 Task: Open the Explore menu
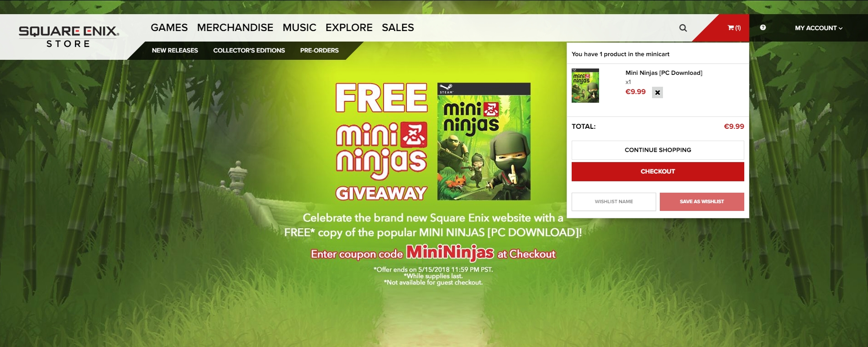(x=349, y=27)
